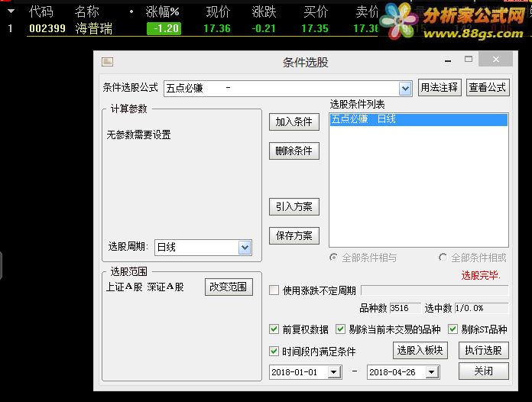532x402 pixels.
Task: Click the 涨幅% column header
Action: [163, 12]
